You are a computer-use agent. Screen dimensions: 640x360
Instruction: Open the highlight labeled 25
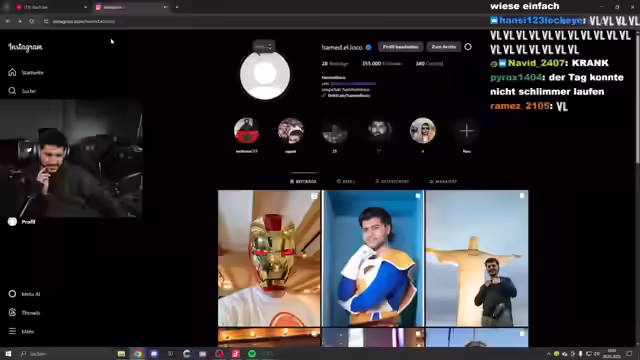pos(335,131)
